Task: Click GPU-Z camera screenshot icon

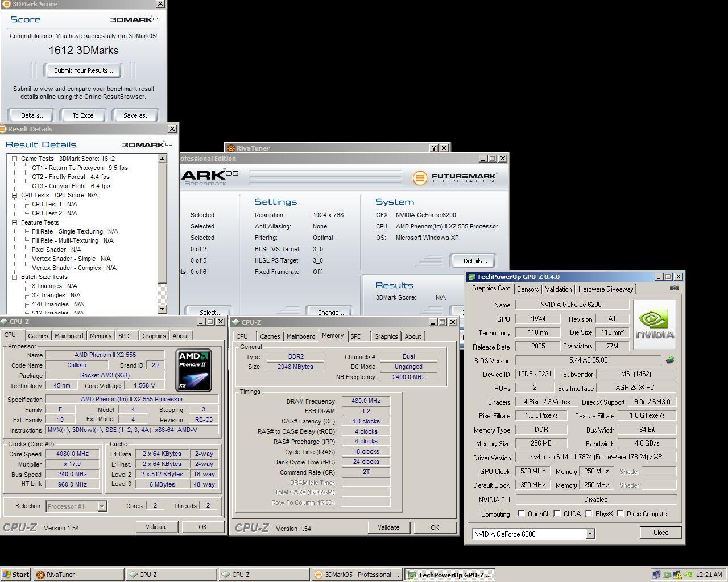Action: pos(674,288)
